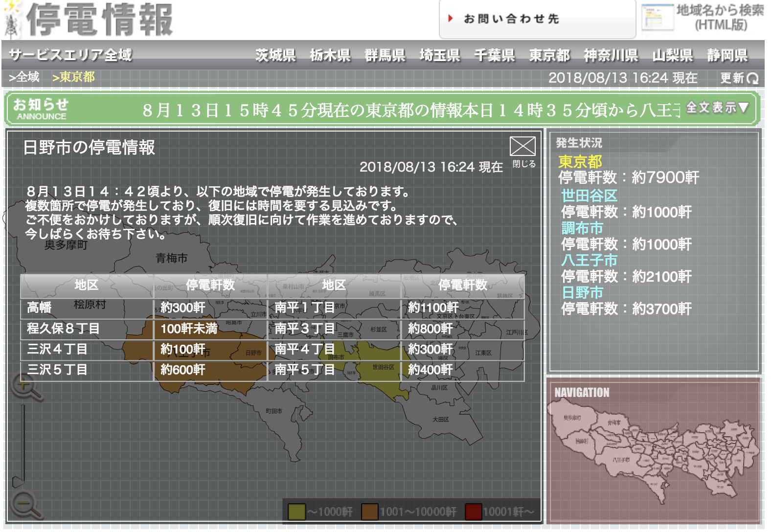Viewport: 773px width, 532px height.
Task: Click the 程久保8丁目 district cell
Action: (x=87, y=329)
